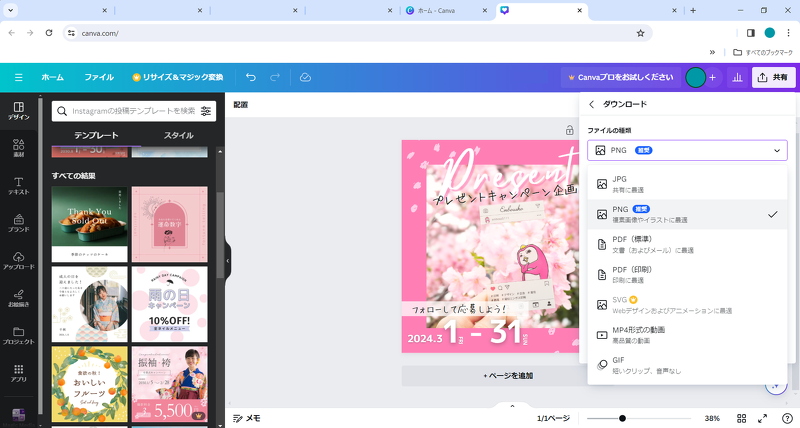Open grid view of pages

[741, 418]
